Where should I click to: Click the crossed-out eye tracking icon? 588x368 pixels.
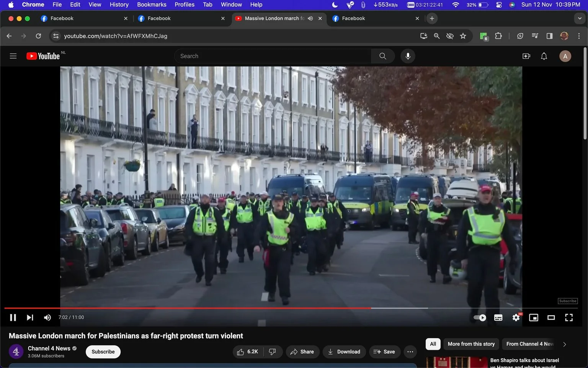[x=450, y=36]
